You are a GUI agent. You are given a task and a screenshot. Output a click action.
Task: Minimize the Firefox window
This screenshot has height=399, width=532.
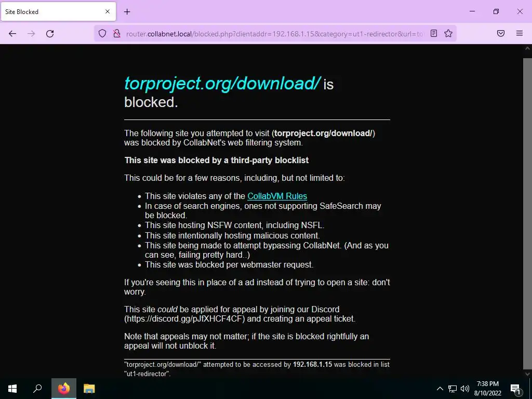(x=472, y=11)
